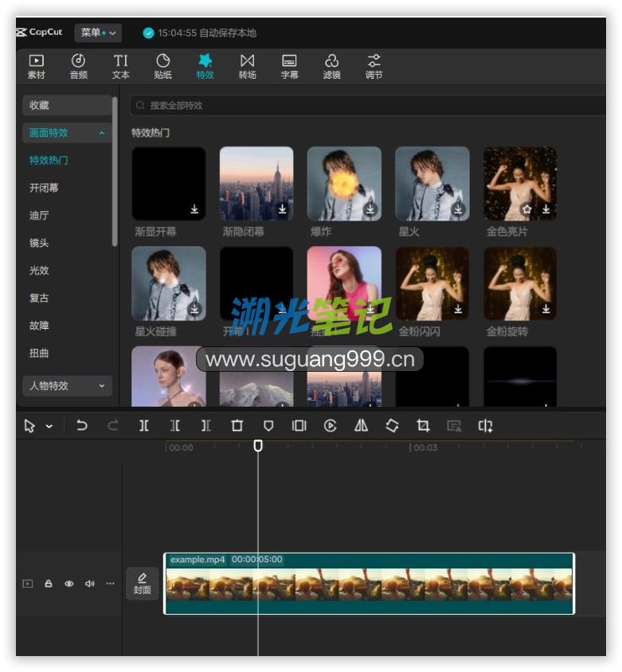
Task: Click the mirror flip icon
Action: [x=361, y=426]
